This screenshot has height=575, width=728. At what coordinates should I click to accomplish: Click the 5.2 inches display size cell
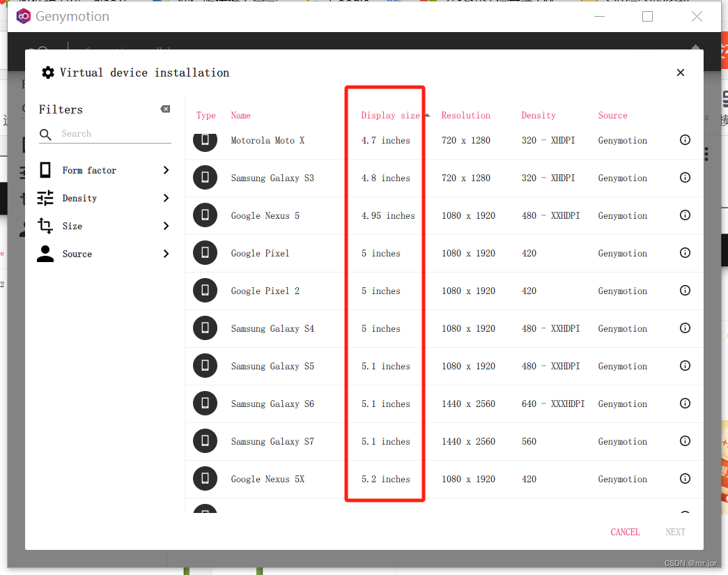pyautogui.click(x=386, y=479)
